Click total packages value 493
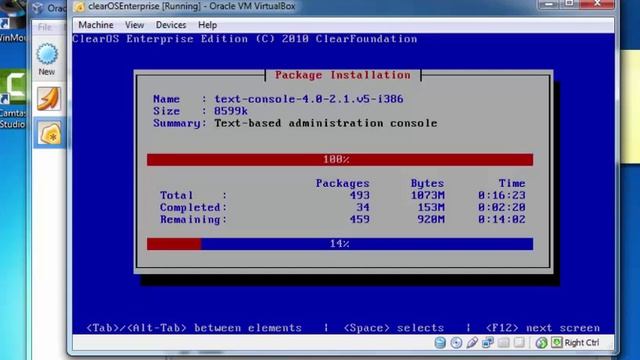This screenshot has width=640, height=360. tap(359, 195)
